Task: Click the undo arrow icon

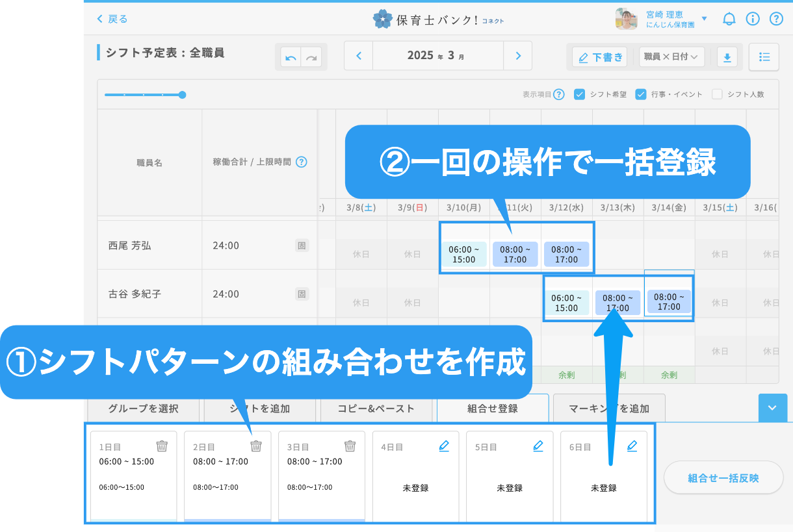Action: [291, 58]
